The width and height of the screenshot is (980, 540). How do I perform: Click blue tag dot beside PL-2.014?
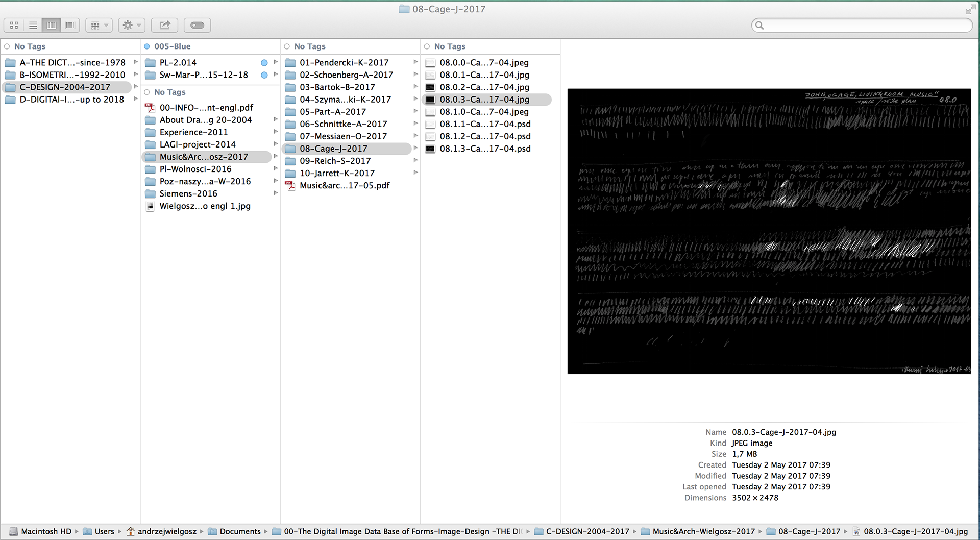click(x=264, y=63)
